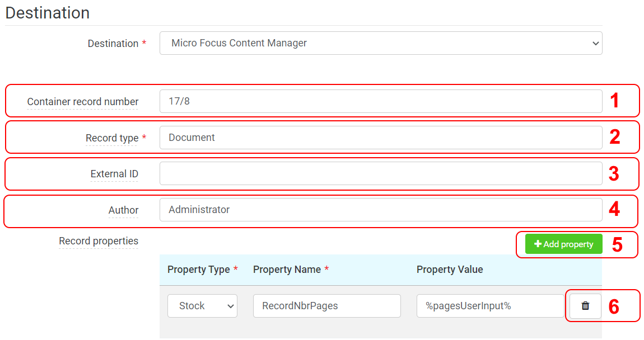Click the empty External ID input field
Image resolution: width=644 pixels, height=340 pixels.
[x=381, y=174]
